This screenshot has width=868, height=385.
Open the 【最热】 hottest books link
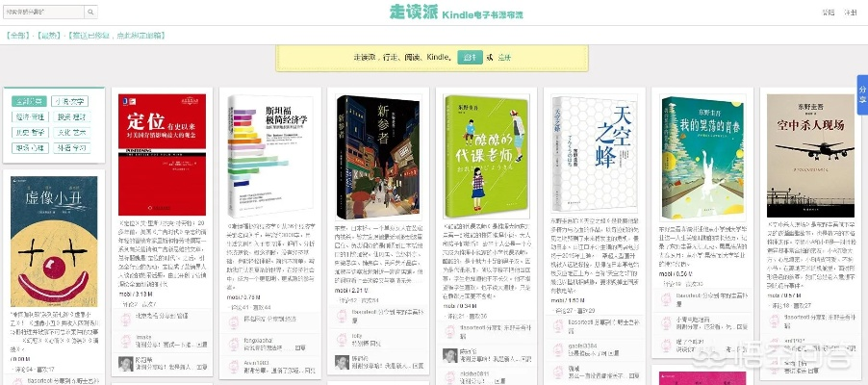(47, 36)
